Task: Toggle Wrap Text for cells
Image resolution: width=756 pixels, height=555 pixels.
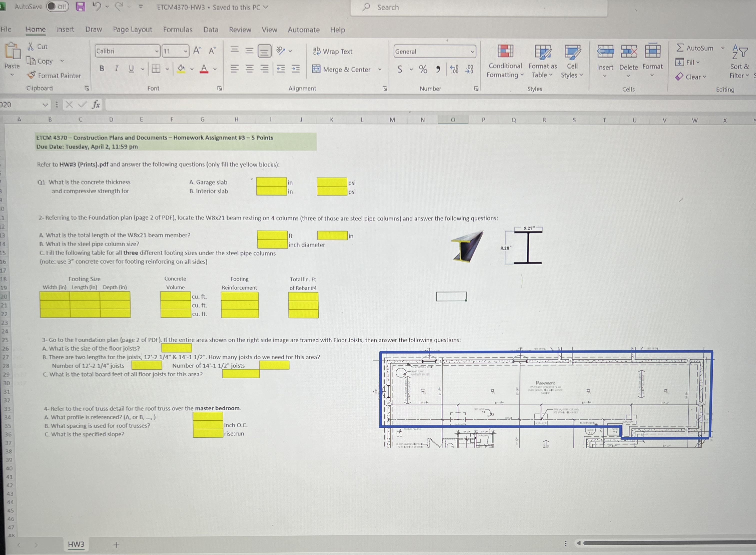Action: pos(332,51)
